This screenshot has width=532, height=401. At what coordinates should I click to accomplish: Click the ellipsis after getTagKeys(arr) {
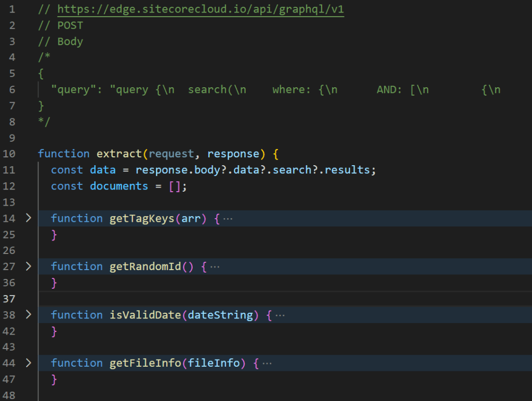pos(228,219)
